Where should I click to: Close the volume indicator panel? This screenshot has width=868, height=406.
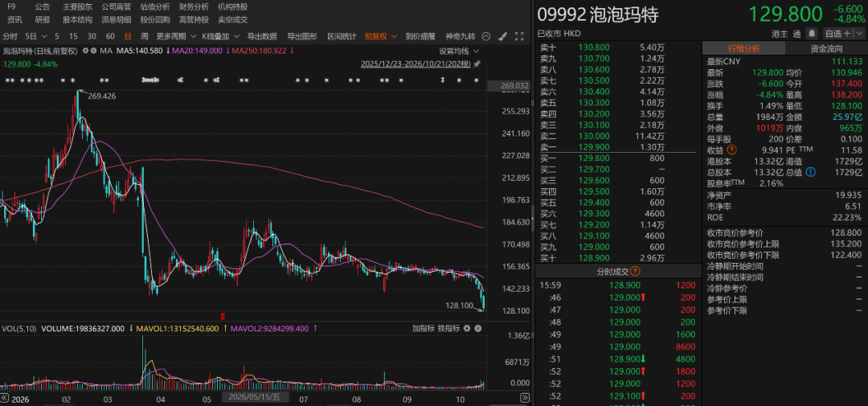(x=477, y=329)
